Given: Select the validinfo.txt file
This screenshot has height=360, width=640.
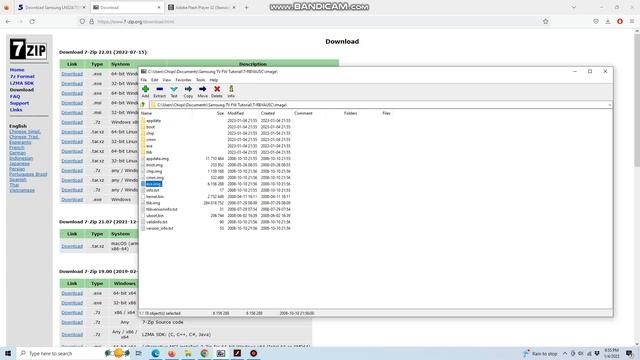Looking at the screenshot, I should [157, 222].
